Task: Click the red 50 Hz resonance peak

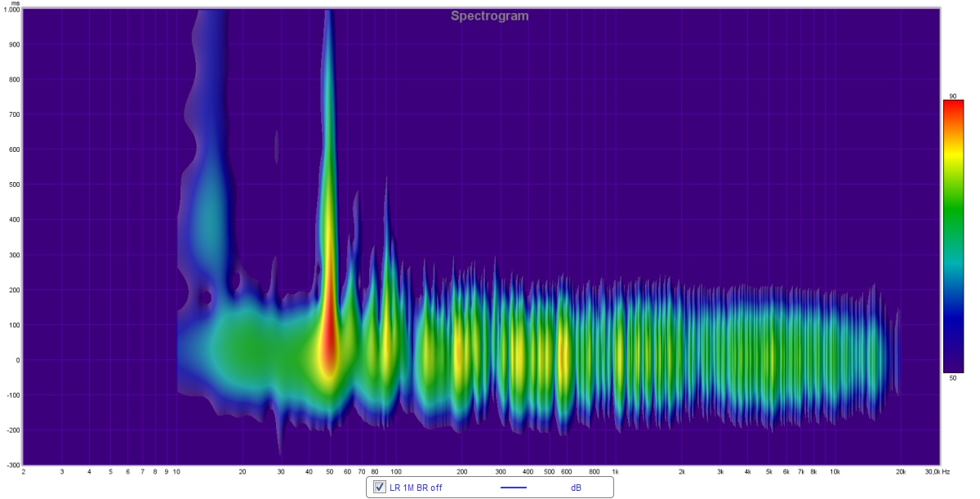Action: (329, 347)
